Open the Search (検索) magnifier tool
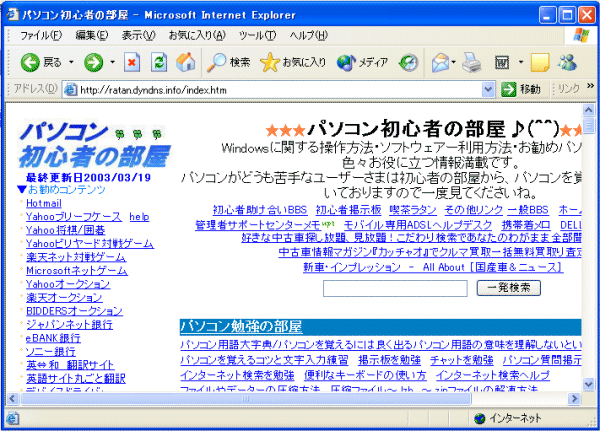 point(228,62)
